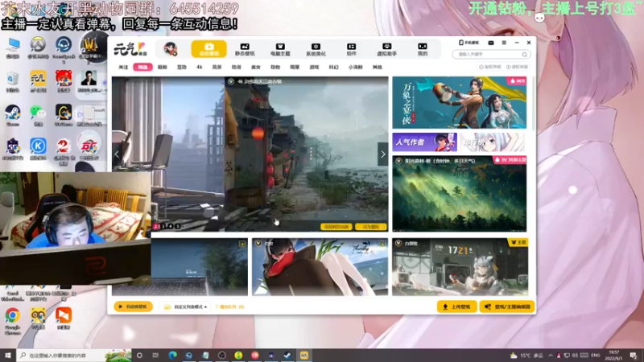Open the 我的 section in top navigation
Viewport: 644px width, 362px height.
tap(422, 49)
